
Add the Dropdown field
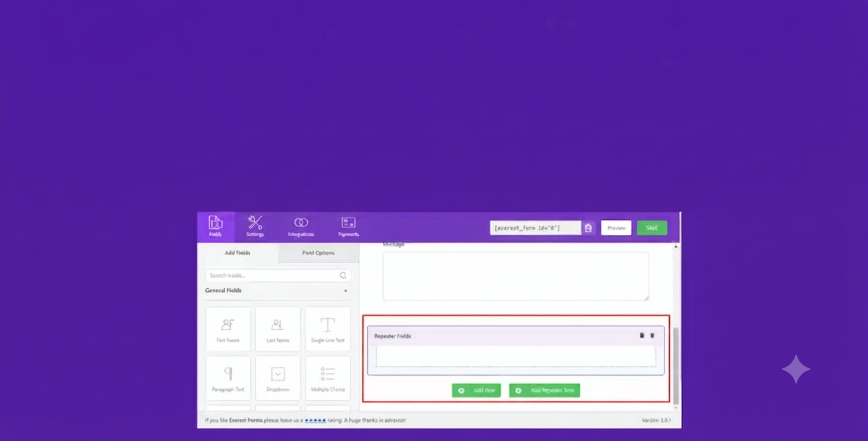coord(278,378)
